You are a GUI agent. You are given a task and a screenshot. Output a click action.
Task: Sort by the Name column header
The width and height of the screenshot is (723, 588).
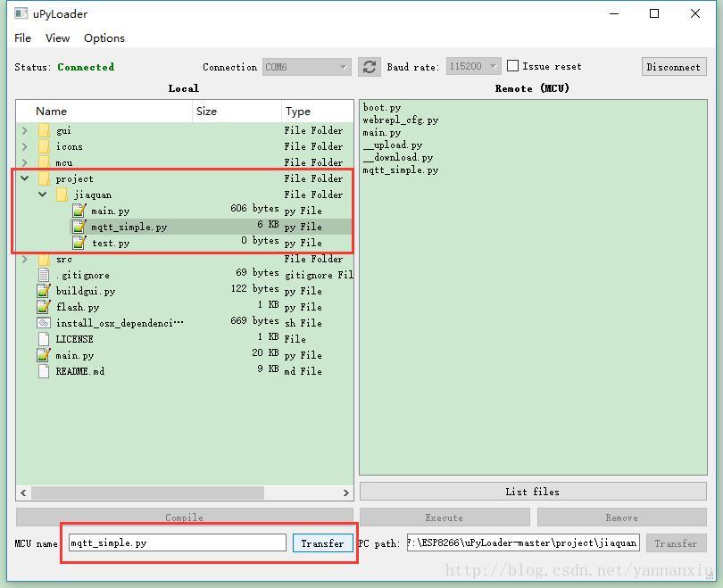104,111
